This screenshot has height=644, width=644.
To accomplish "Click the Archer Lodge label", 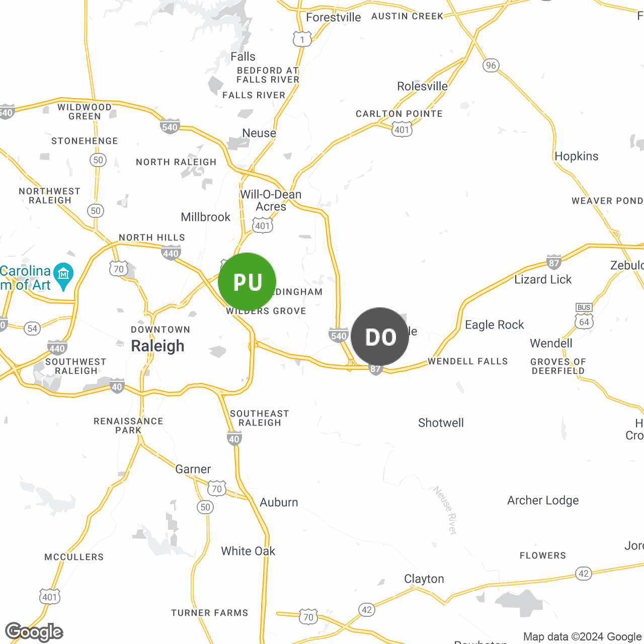I will 543,500.
